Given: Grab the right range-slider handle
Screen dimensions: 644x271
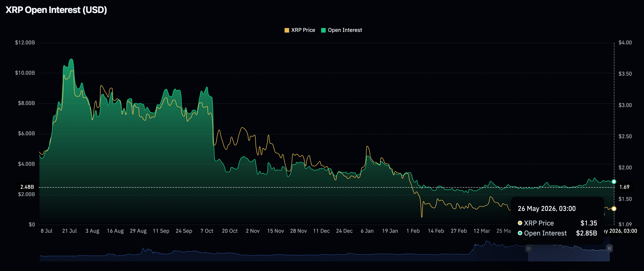Looking at the screenshot, I should (x=609, y=248).
